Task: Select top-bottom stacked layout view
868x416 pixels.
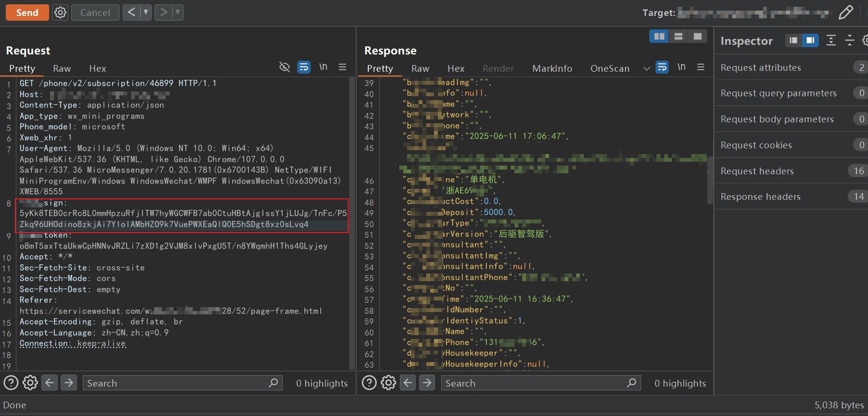Action: (x=678, y=36)
